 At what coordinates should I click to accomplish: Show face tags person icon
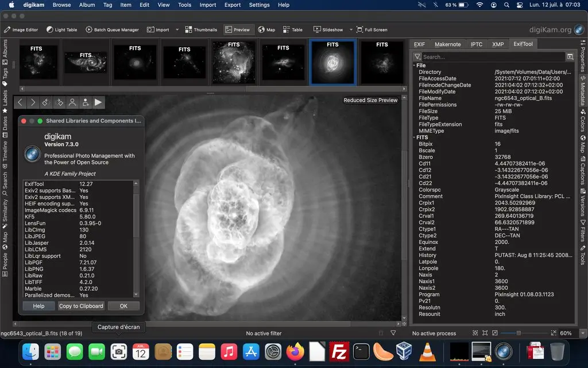tap(72, 102)
